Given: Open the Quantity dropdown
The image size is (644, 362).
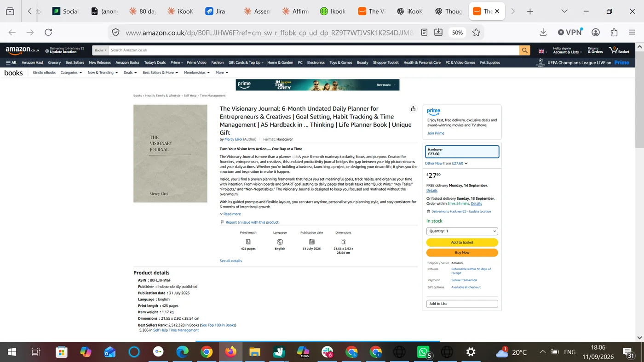Looking at the screenshot, I should tap(462, 231).
